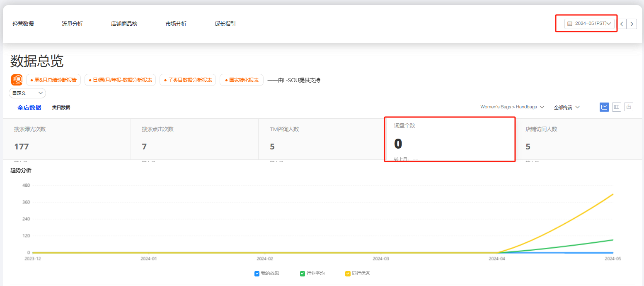Open the 自定义 dropdown

[27, 93]
